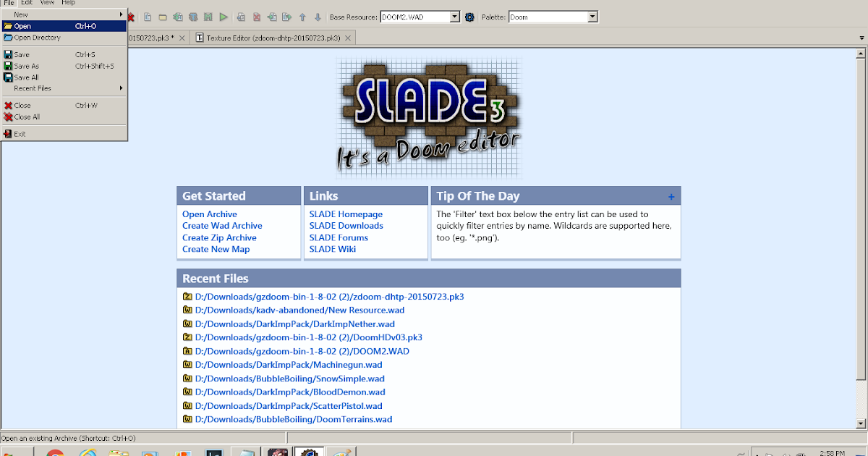Open the SLADE Downloads link
The height and width of the screenshot is (456, 868).
pos(346,226)
